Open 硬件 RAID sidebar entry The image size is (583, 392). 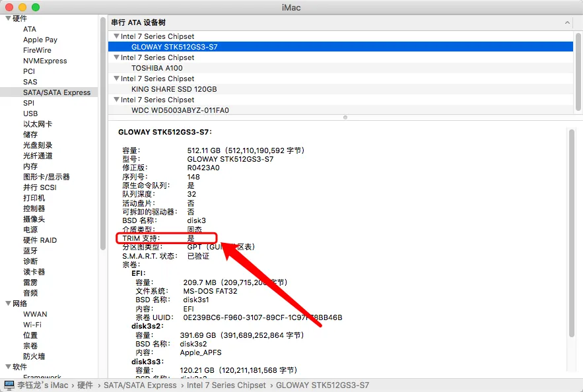pos(40,240)
